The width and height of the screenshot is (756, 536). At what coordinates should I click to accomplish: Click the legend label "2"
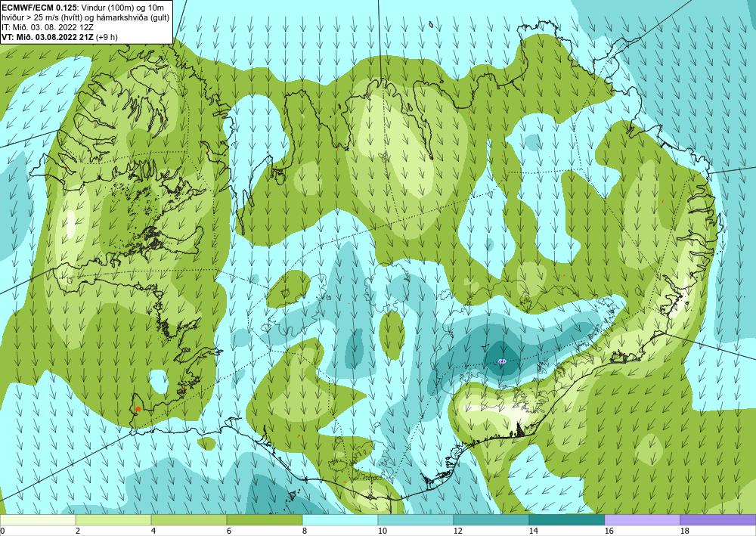77,531
